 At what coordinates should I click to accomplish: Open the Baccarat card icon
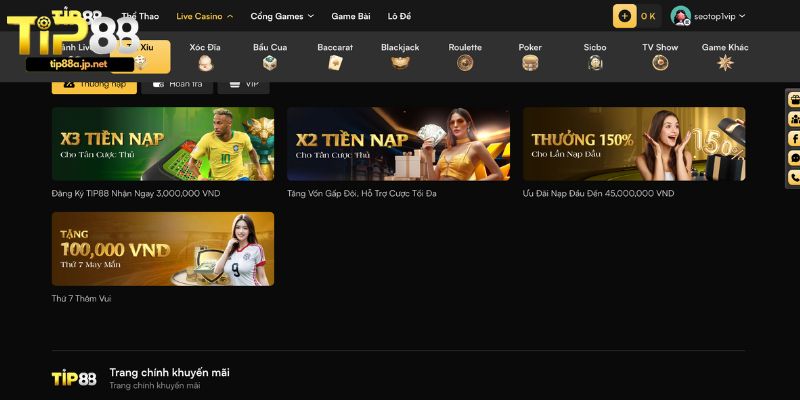click(x=335, y=63)
